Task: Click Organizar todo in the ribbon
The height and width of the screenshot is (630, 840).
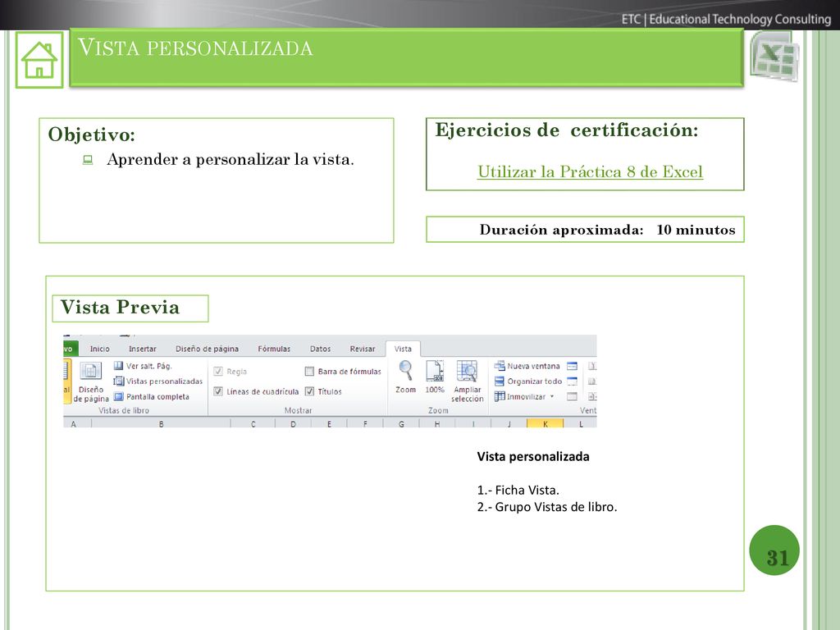Action: tap(528, 381)
